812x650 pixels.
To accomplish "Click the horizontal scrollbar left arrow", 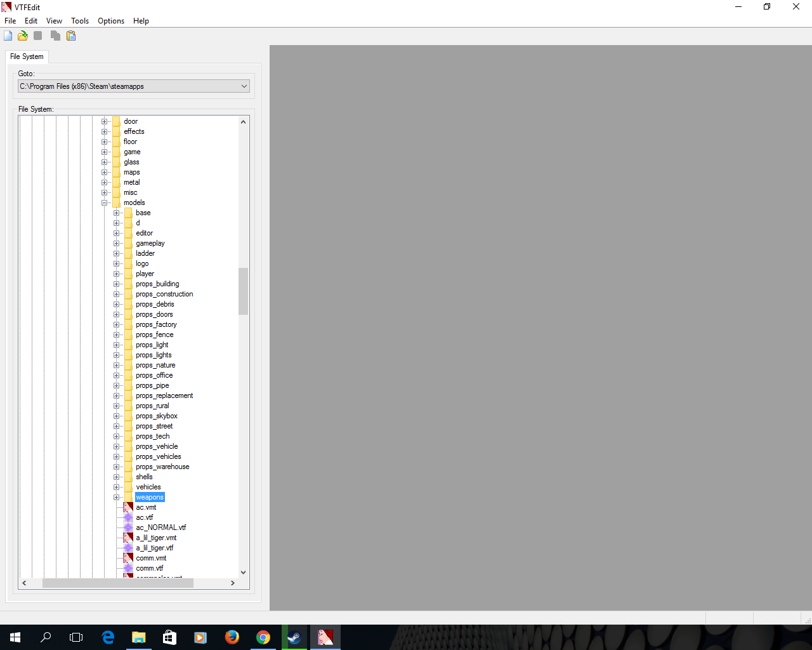I will (x=24, y=583).
